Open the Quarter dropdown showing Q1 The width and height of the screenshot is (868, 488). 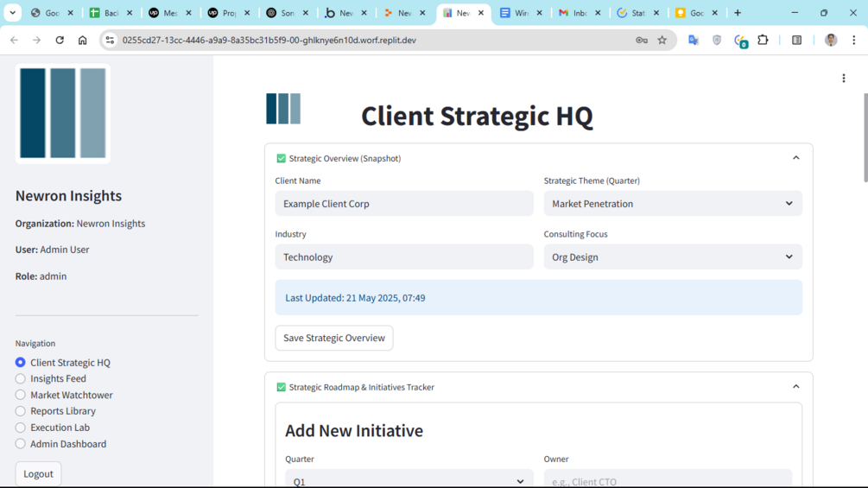tap(409, 478)
